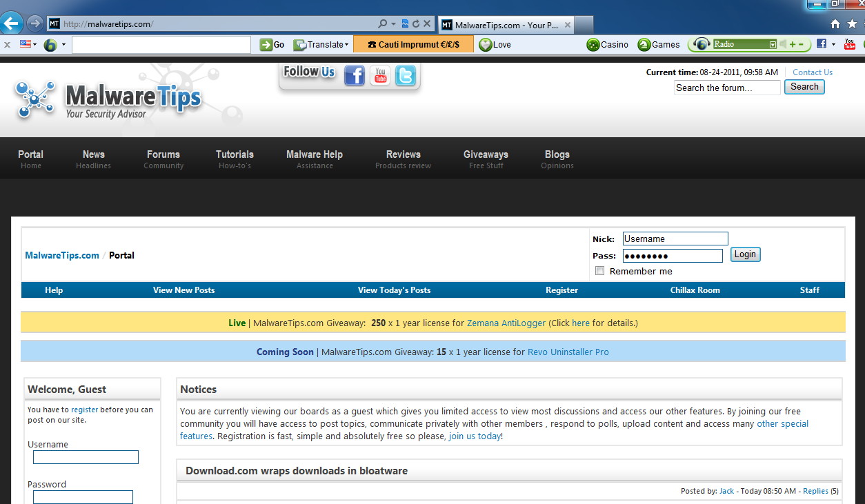865x504 pixels.
Task: Open the Zemana AntiLogger link
Action: click(506, 323)
